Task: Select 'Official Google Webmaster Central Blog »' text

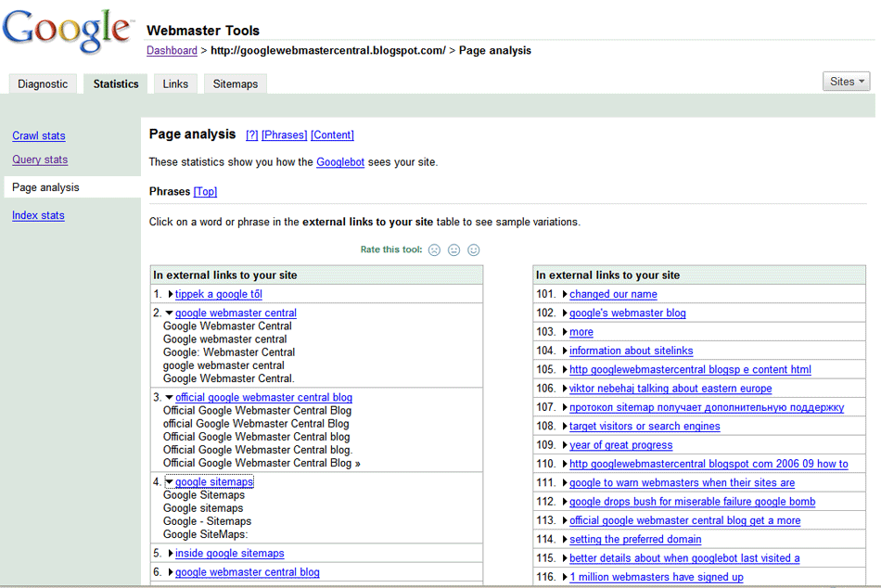Action: [x=262, y=463]
